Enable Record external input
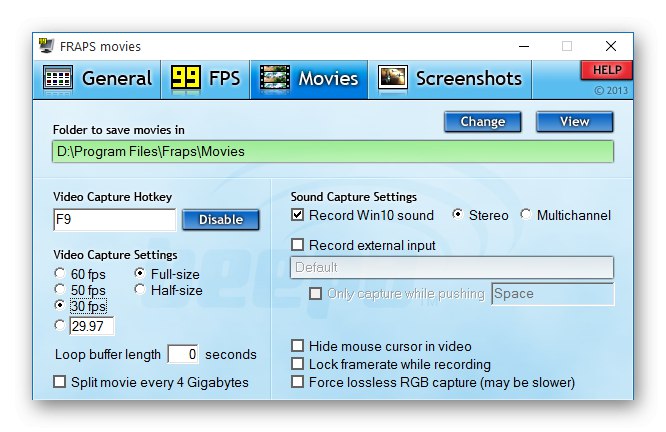 click(x=297, y=245)
